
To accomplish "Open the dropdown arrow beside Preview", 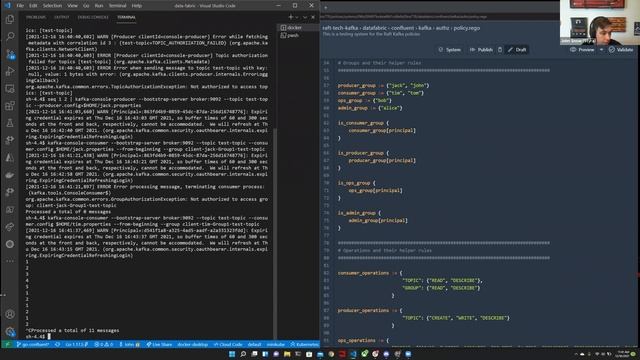I will tap(601, 50).
